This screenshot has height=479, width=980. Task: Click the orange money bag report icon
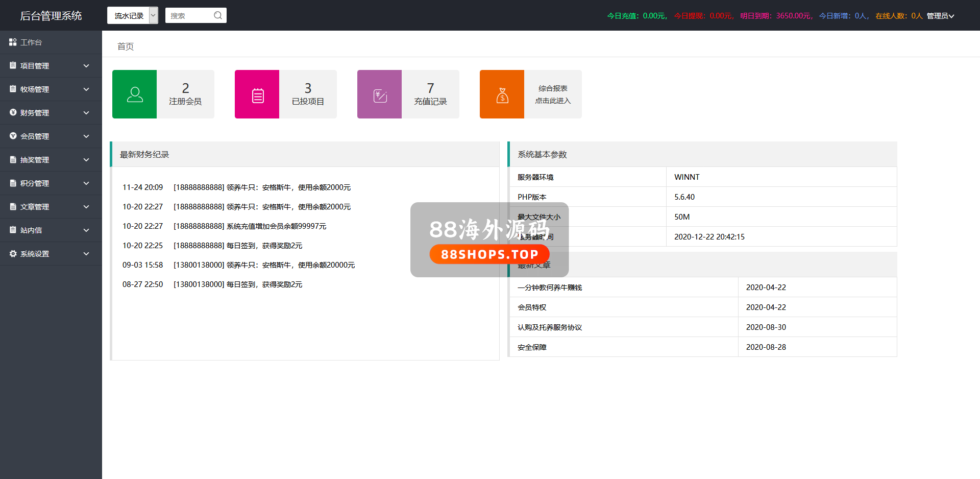(x=502, y=94)
